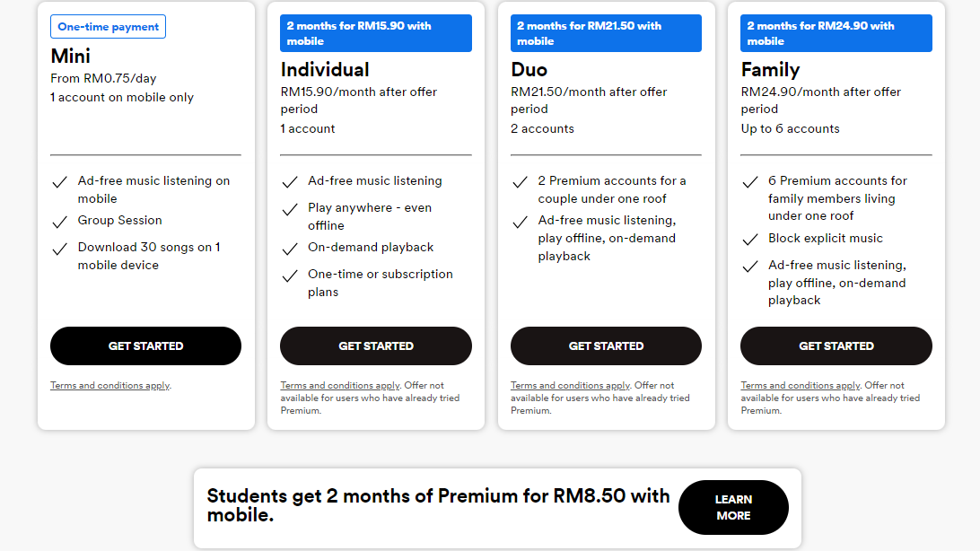Open Terms and conditions under Family plan
980x551 pixels.
pyautogui.click(x=800, y=385)
